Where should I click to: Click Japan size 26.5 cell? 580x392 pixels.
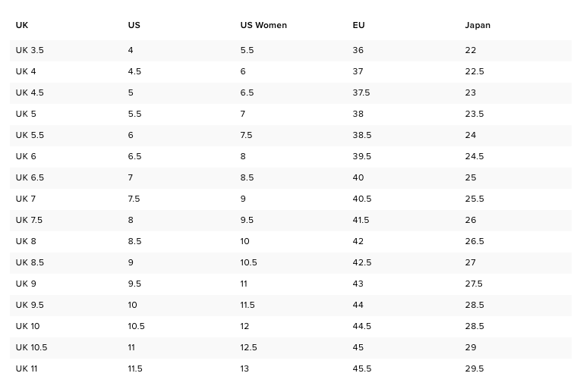coord(474,241)
